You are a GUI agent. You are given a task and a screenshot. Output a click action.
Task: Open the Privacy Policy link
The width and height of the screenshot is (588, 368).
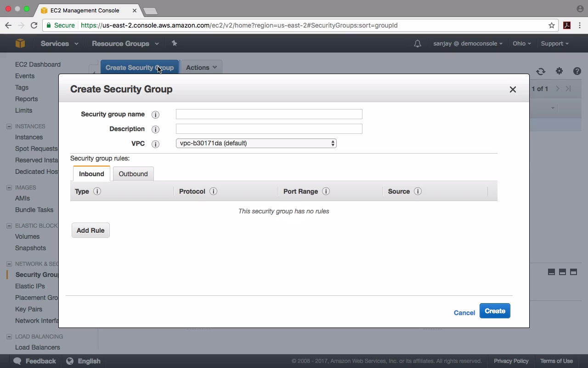[511, 361]
